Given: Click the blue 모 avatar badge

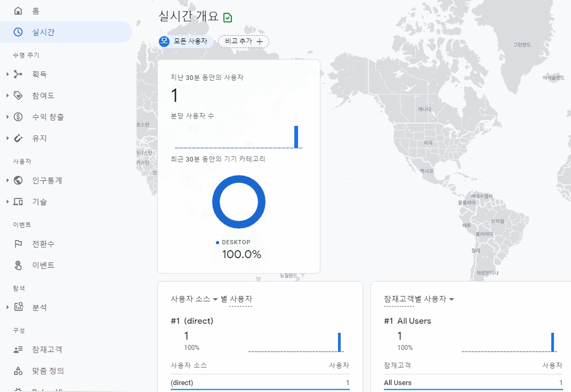Looking at the screenshot, I should [164, 41].
